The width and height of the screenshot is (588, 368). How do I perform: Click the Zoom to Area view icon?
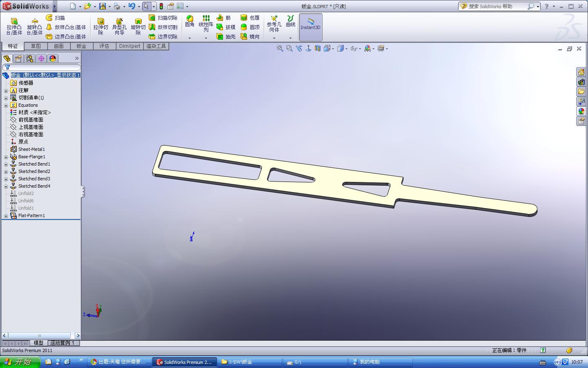point(290,48)
